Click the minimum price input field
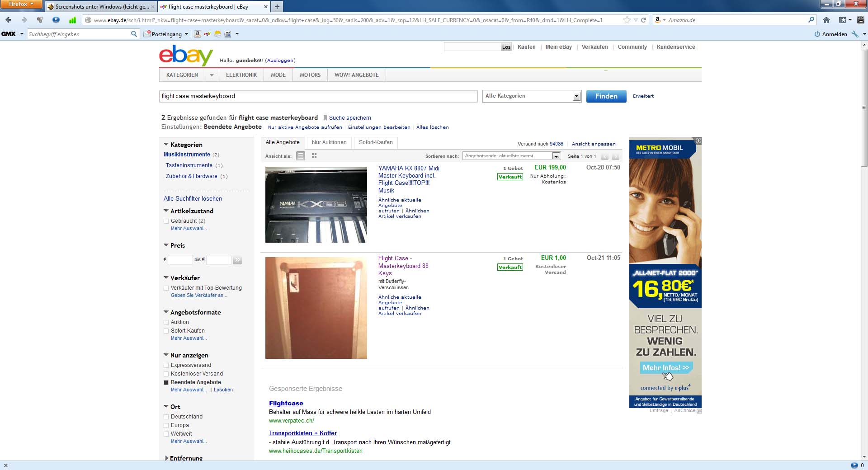This screenshot has width=868, height=470. pos(180,260)
